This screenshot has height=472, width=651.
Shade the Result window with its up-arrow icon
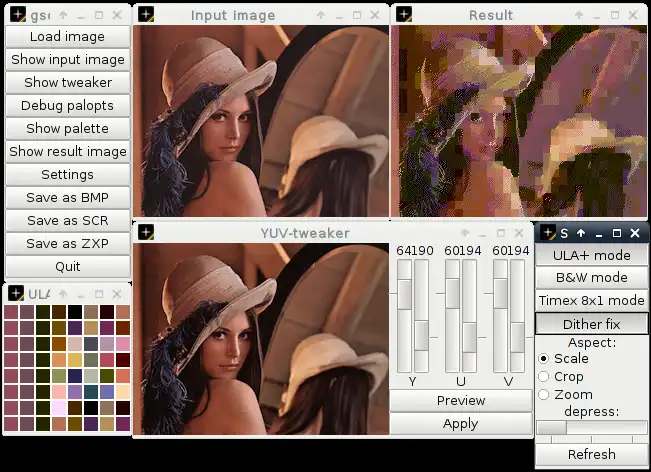[579, 15]
